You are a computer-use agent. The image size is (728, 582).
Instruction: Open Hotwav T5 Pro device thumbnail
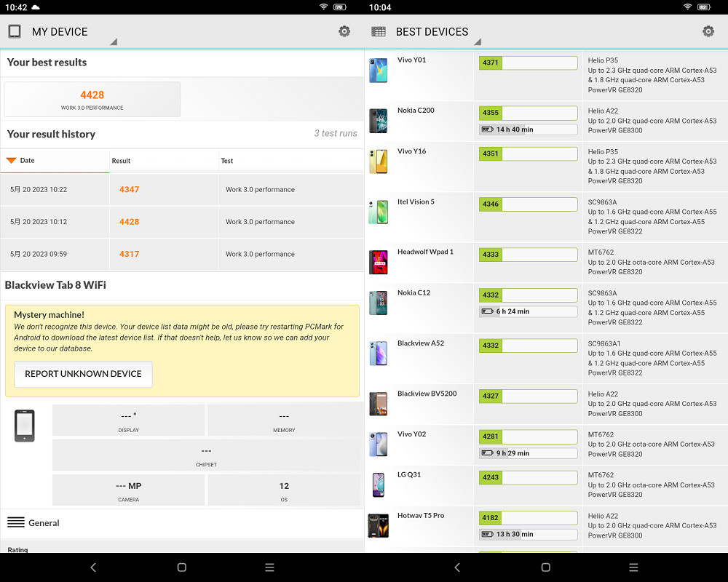(379, 526)
